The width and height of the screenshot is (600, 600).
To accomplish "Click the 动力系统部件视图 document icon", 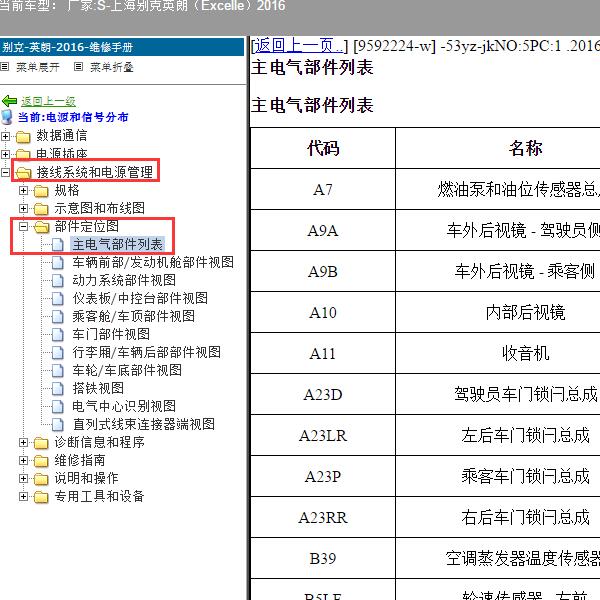I will point(58,281).
